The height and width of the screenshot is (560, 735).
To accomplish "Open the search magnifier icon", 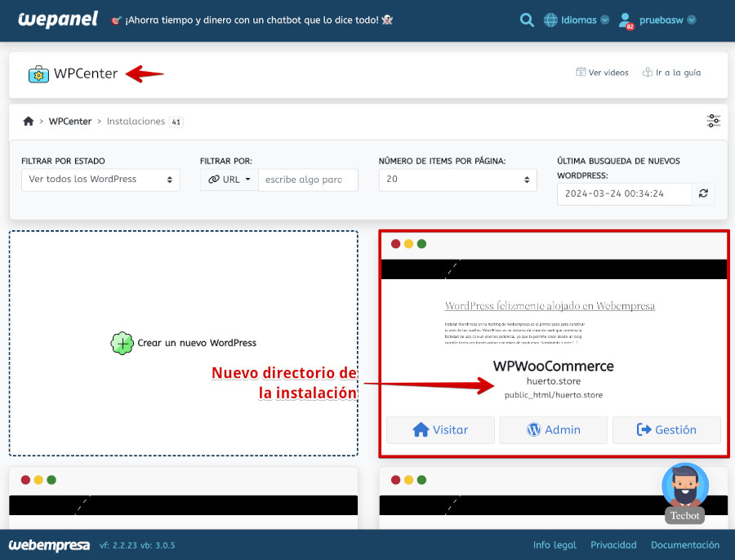I will [527, 20].
